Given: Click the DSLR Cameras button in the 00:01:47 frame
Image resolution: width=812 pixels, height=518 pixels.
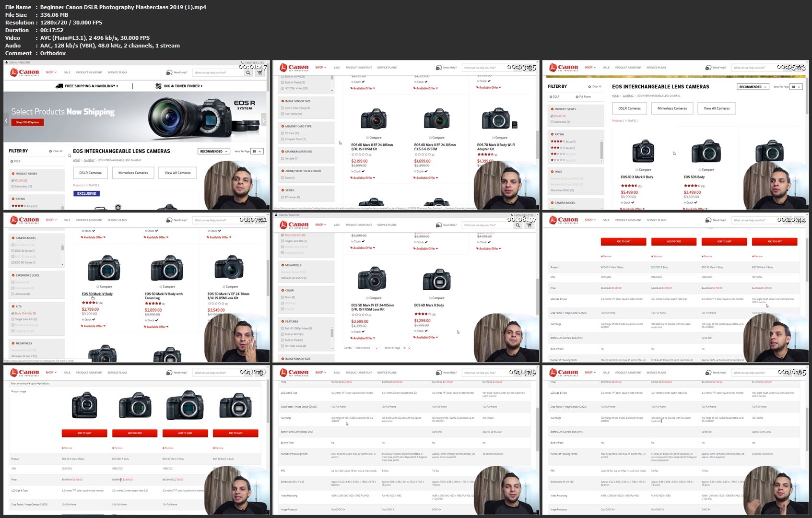Looking at the screenshot, I should tap(91, 173).
